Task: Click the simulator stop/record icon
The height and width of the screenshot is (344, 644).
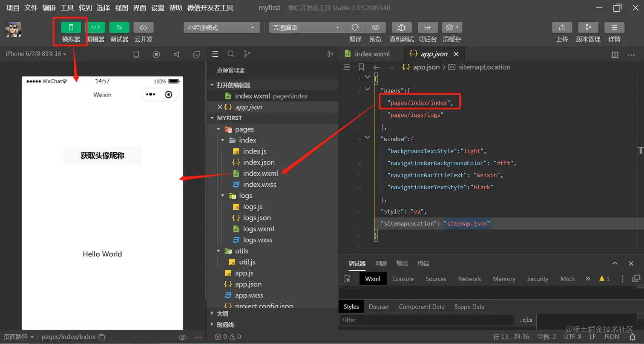Action: 156,54
